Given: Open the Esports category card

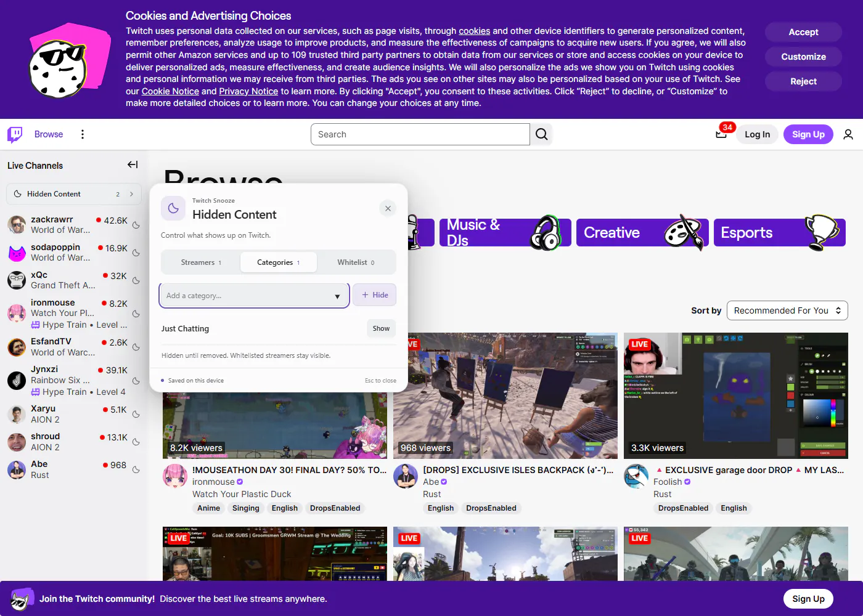Looking at the screenshot, I should 780,232.
